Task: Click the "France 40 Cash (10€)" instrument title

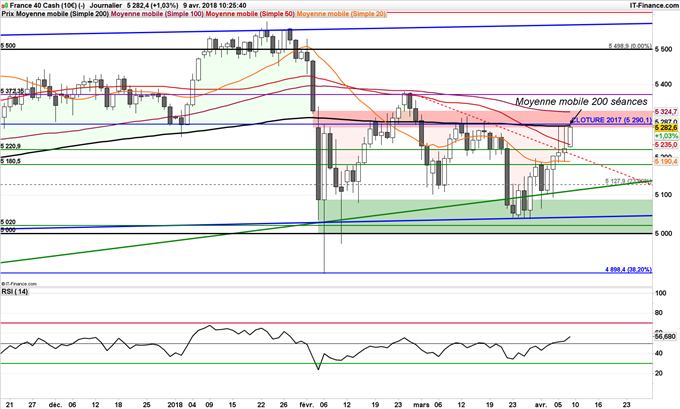Action: click(x=42, y=6)
